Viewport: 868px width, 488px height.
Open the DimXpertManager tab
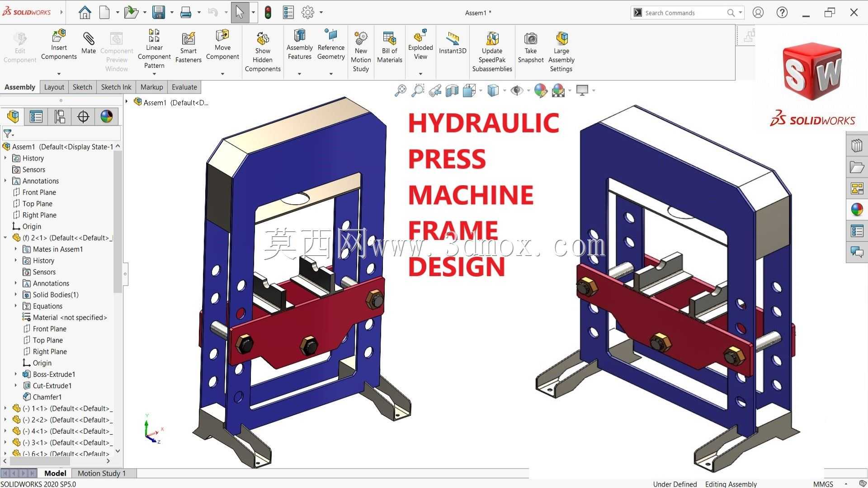(83, 117)
